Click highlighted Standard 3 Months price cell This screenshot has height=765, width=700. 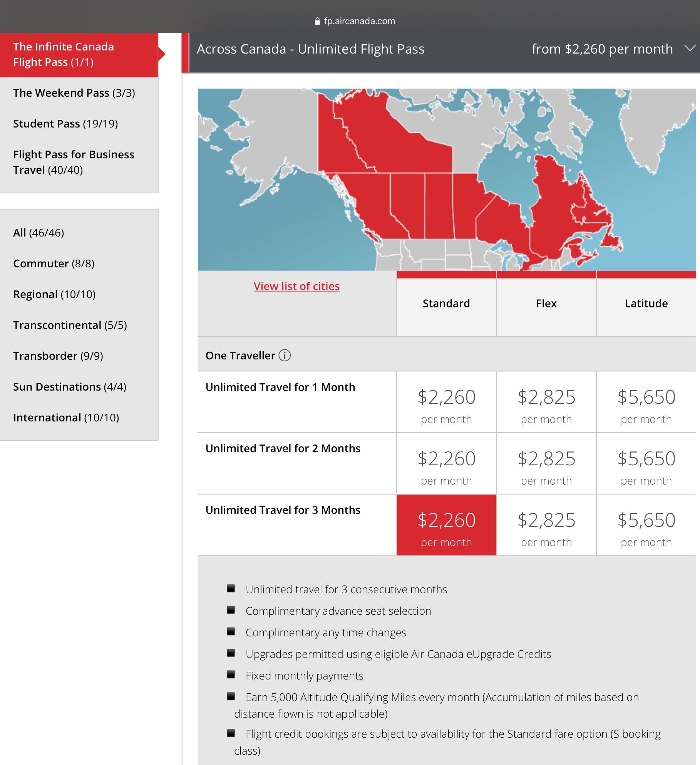446,525
